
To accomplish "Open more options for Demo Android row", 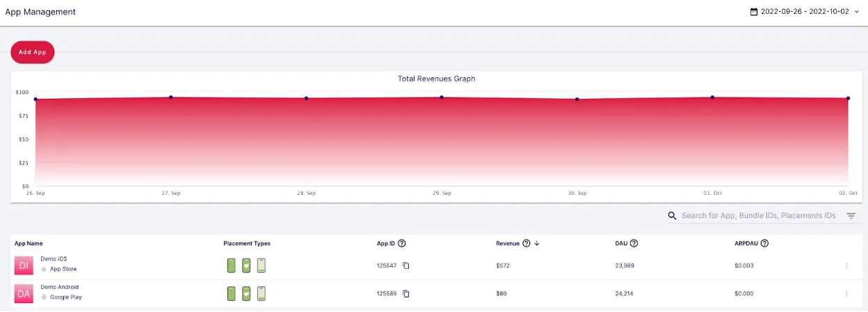I will click(x=846, y=294).
